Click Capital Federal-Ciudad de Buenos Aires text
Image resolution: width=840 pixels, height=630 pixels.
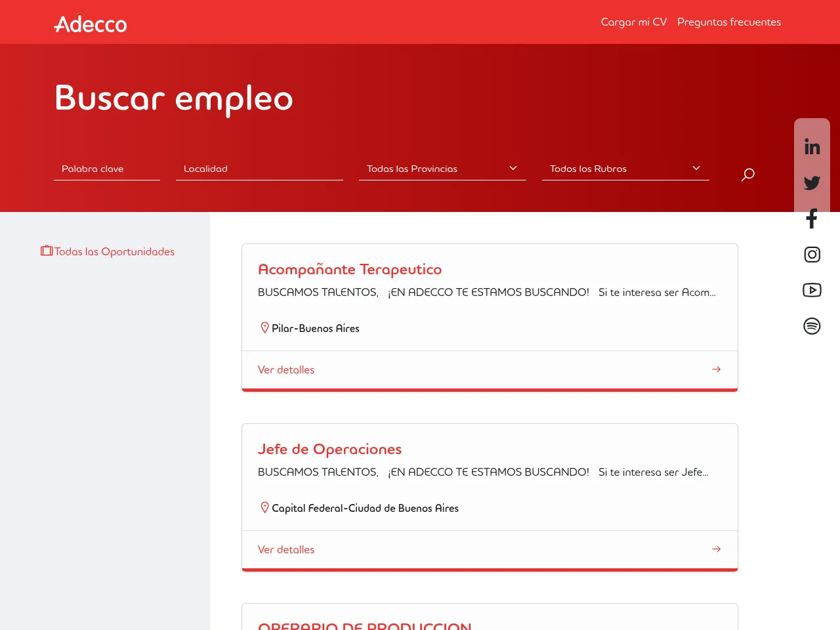pos(365,508)
